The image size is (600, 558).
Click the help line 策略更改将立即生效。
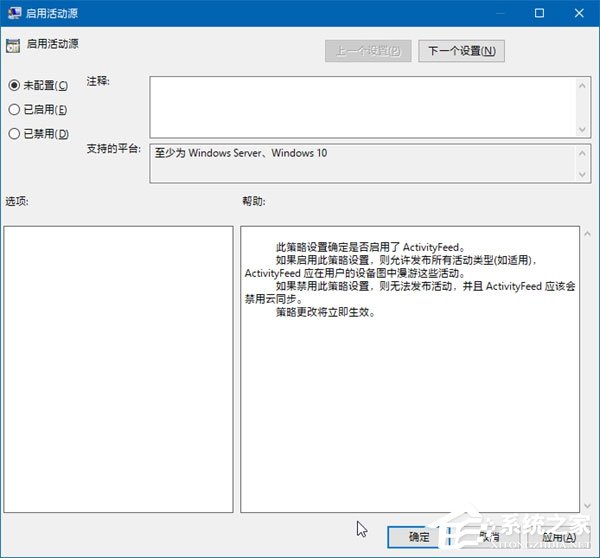[x=326, y=312]
